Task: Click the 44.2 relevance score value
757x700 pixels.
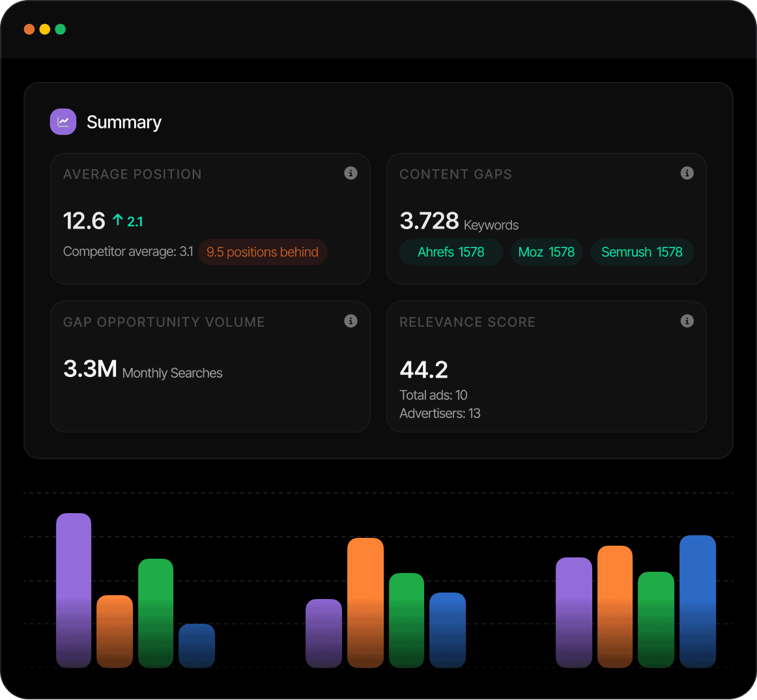Action: tap(423, 369)
